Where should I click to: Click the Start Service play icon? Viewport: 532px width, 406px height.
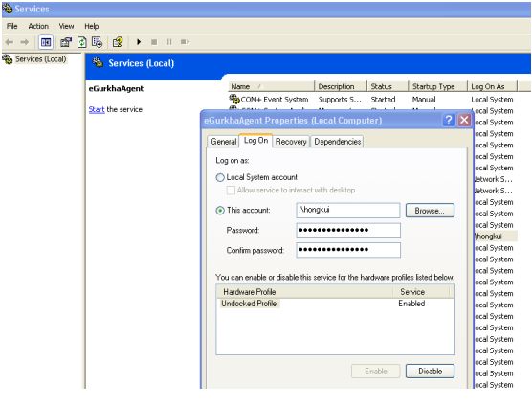point(139,42)
